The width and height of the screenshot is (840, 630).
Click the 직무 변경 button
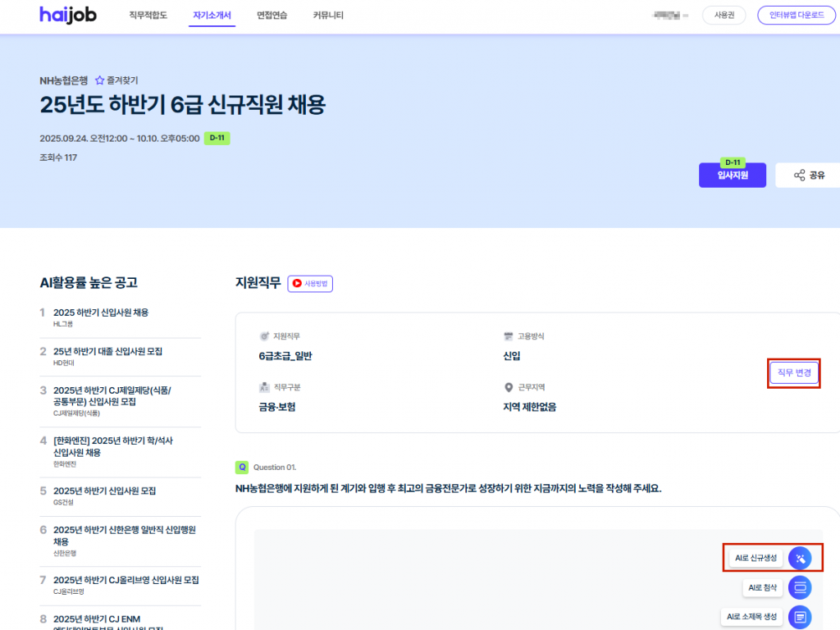(x=793, y=372)
